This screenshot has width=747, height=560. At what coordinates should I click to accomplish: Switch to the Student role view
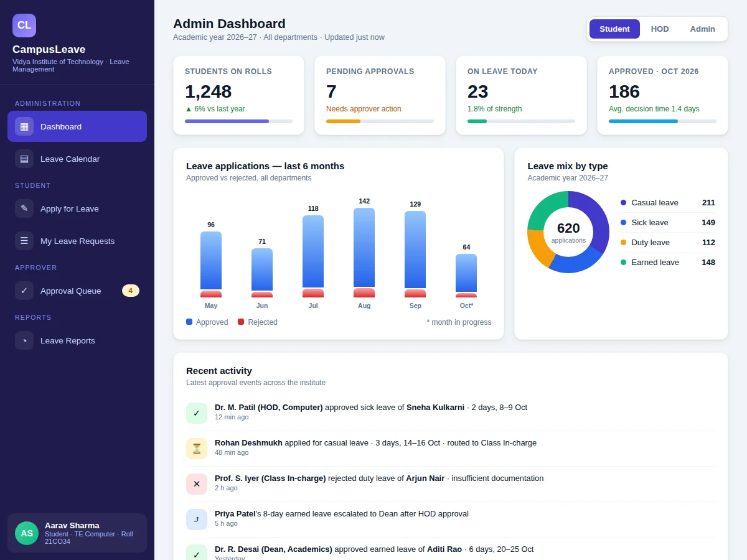tap(614, 29)
